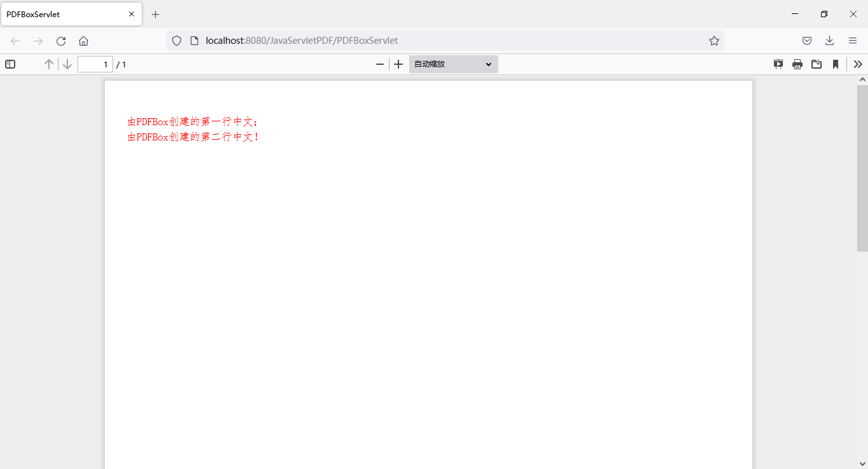Bookmark this page via the star icon
Image resolution: width=868 pixels, height=469 pixels.
(x=714, y=40)
